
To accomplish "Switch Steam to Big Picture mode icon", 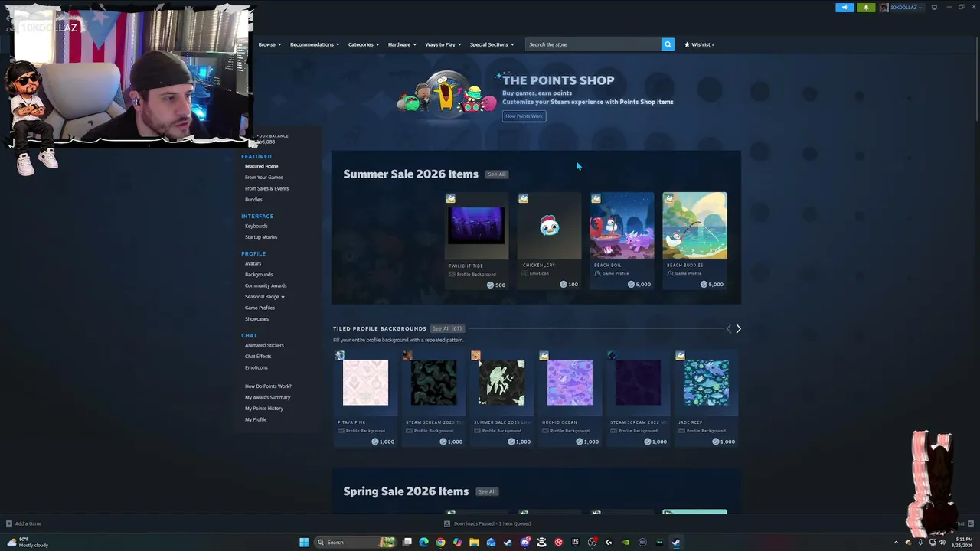I will [x=934, y=8].
